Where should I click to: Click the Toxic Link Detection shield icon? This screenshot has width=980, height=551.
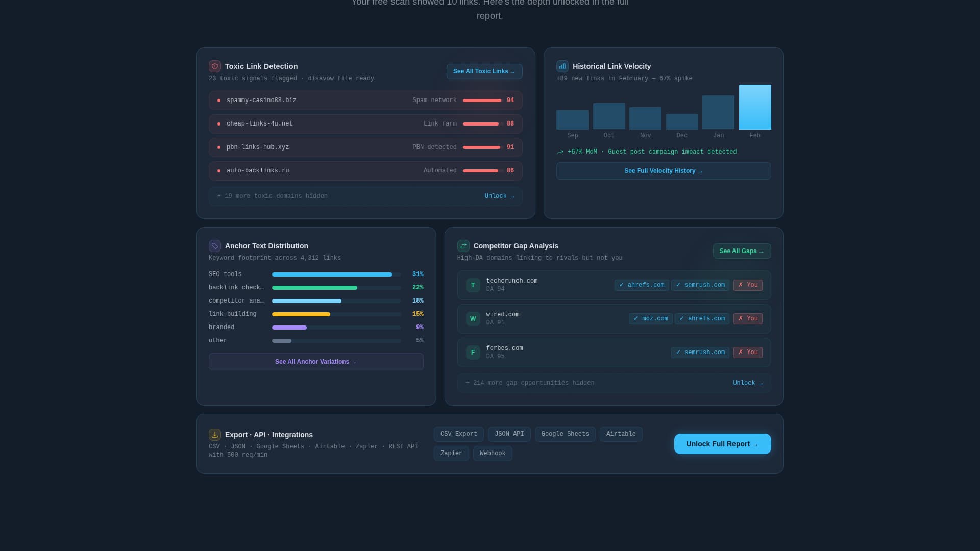coord(214,66)
